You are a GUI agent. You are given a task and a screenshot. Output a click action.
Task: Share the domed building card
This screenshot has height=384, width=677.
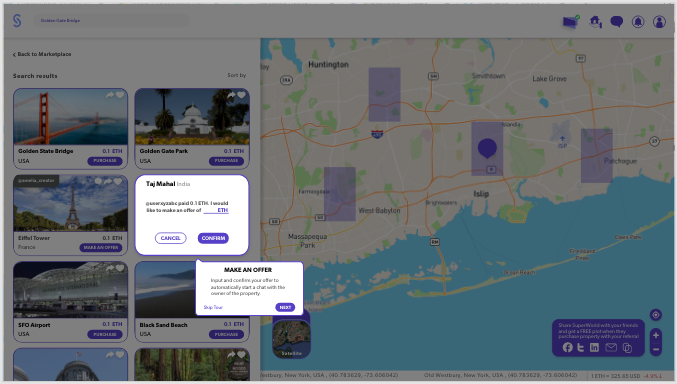point(110,355)
